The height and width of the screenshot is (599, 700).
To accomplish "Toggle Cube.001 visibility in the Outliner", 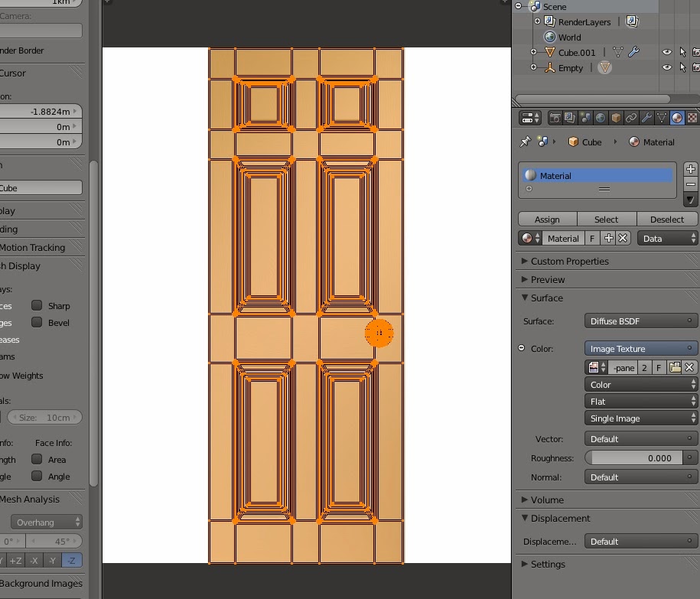I will (x=666, y=52).
